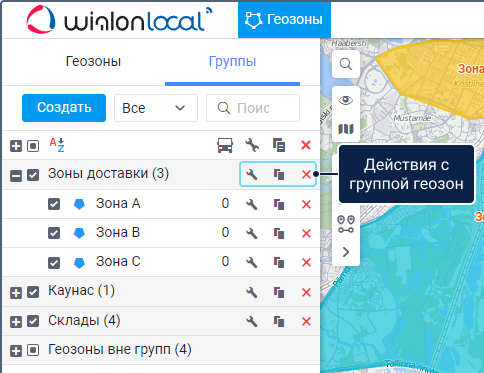The height and width of the screenshot is (373, 484).
Task: Switch to the Геозоны tab
Action: point(93,61)
